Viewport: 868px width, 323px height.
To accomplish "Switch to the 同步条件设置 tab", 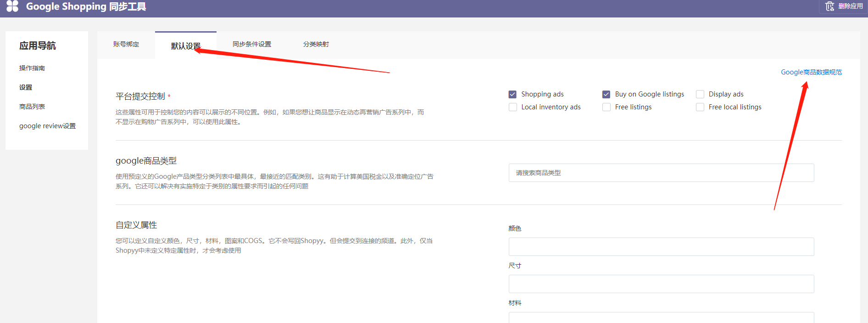I will 252,44.
